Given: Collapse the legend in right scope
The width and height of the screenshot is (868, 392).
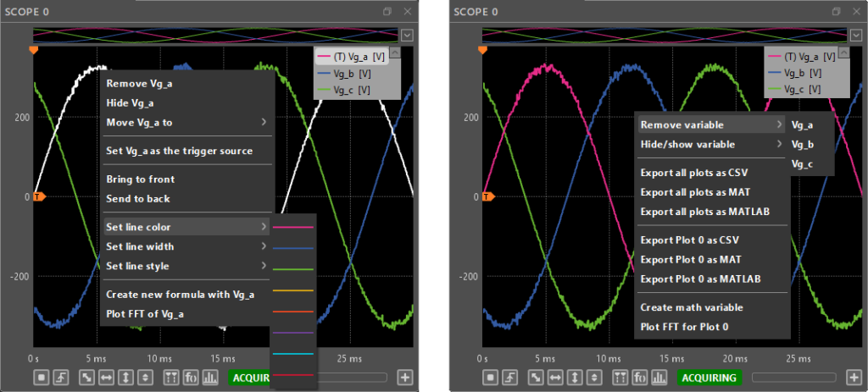Looking at the screenshot, I should pyautogui.click(x=844, y=52).
